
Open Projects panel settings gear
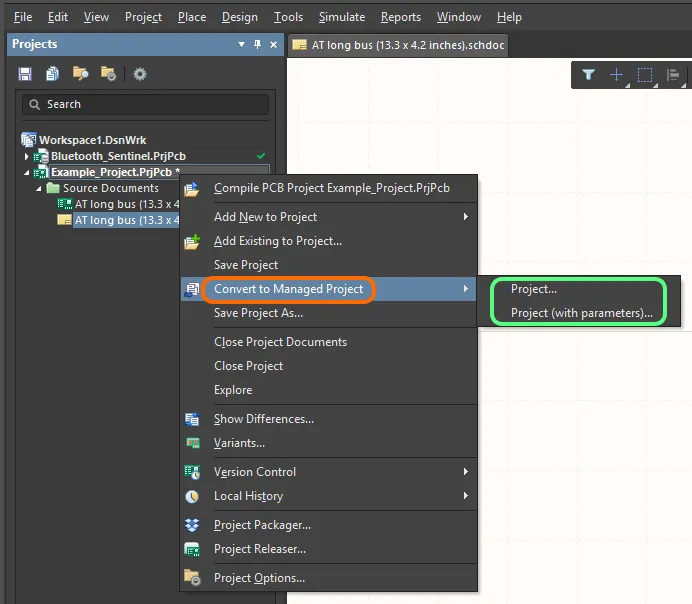[139, 74]
